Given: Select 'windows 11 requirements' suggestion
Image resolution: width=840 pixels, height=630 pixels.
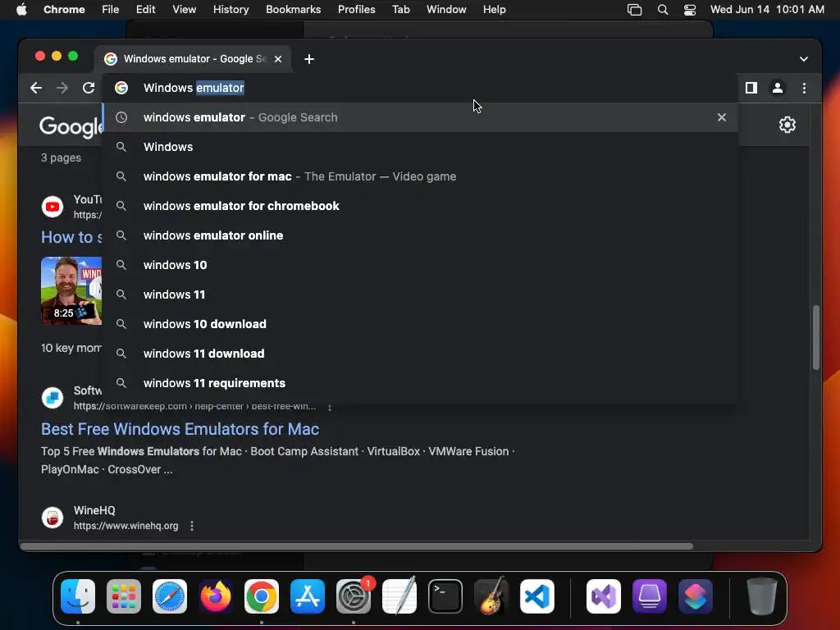Looking at the screenshot, I should tap(421, 382).
